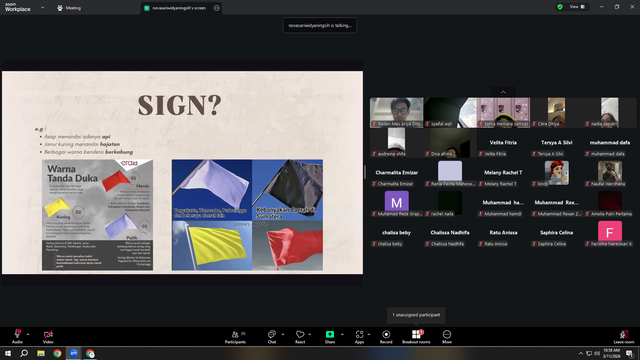Expand share options arrow beside Share
The height and width of the screenshot is (360, 640).
pyautogui.click(x=342, y=334)
